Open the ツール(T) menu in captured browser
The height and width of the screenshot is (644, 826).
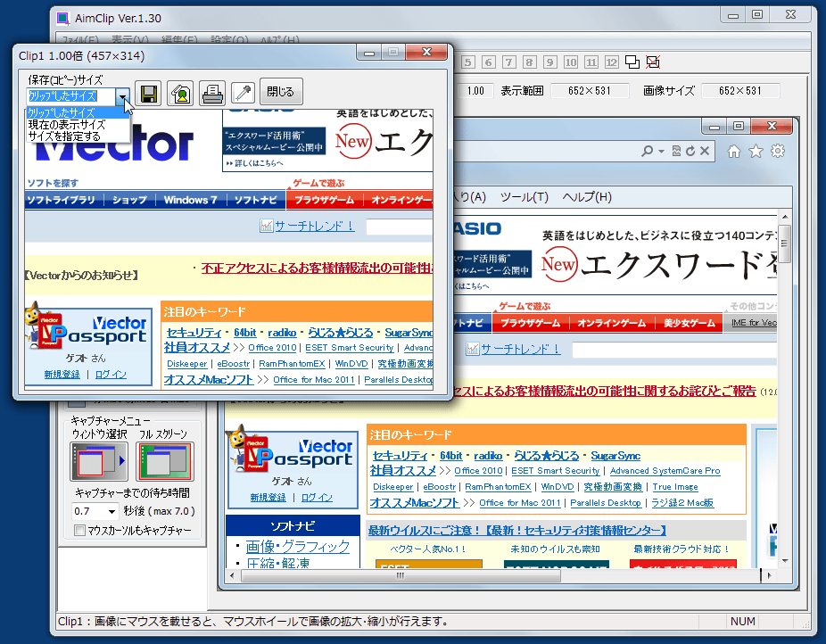[x=525, y=197]
